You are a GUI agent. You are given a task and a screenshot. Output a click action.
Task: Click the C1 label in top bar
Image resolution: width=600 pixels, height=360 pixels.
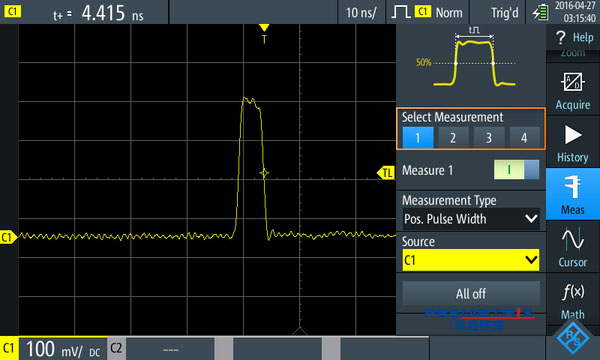pyautogui.click(x=12, y=11)
